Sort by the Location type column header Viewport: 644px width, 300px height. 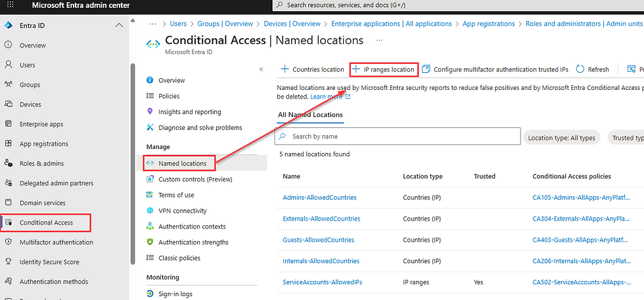click(423, 176)
